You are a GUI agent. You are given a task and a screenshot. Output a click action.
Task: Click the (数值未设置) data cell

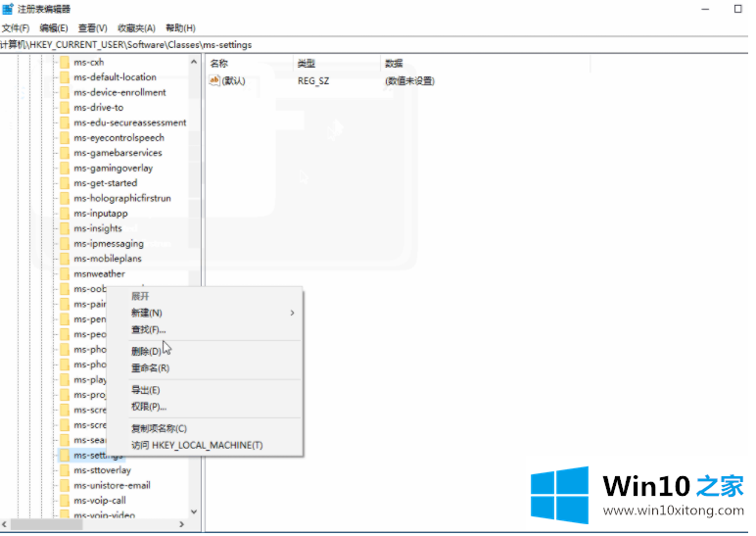click(409, 81)
